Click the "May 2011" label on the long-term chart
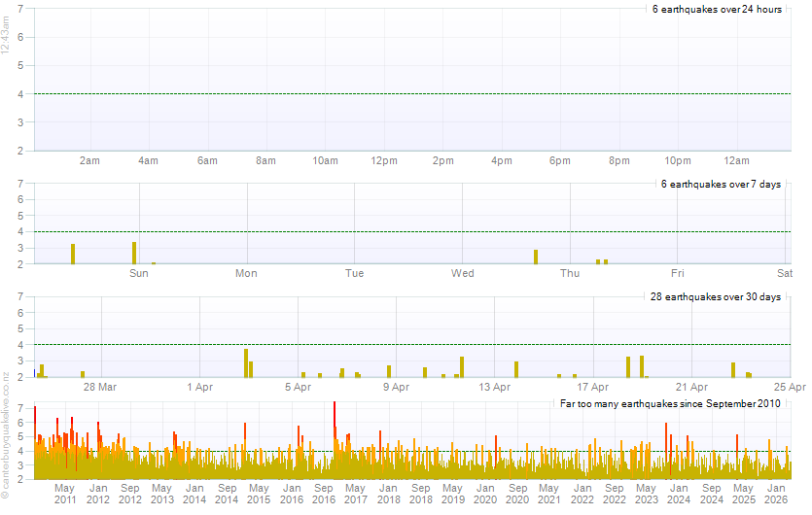 coord(65,493)
